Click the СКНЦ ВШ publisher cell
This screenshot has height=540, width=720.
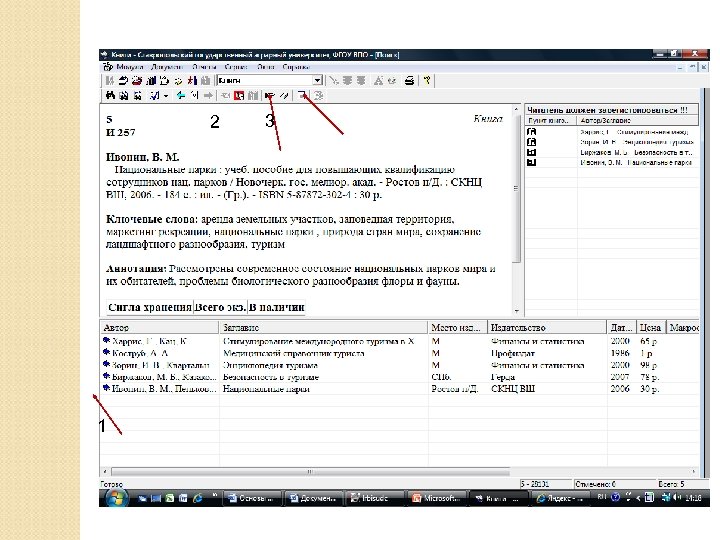[513, 389]
